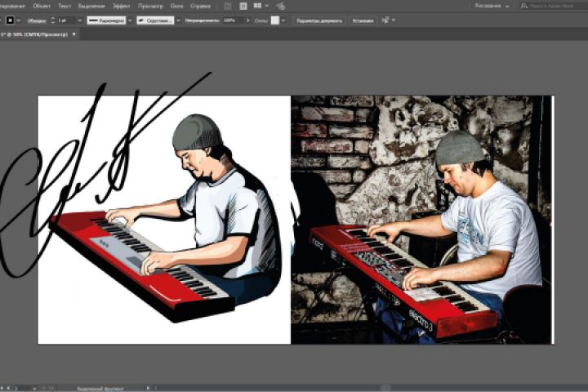Click the Adobe Stock search field

click(554, 6)
